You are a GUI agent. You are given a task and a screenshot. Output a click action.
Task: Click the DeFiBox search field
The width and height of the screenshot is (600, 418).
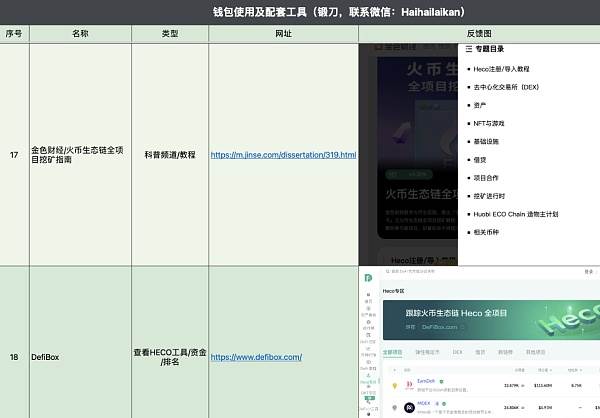[411, 271]
